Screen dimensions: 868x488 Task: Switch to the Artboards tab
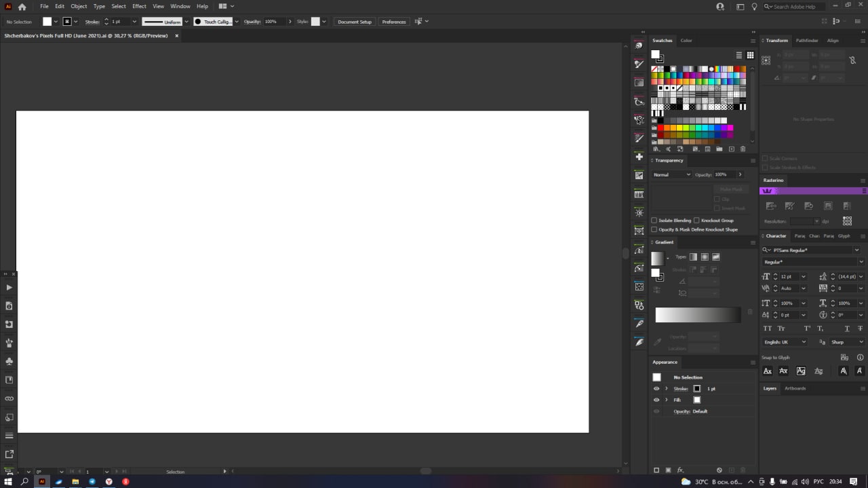795,388
